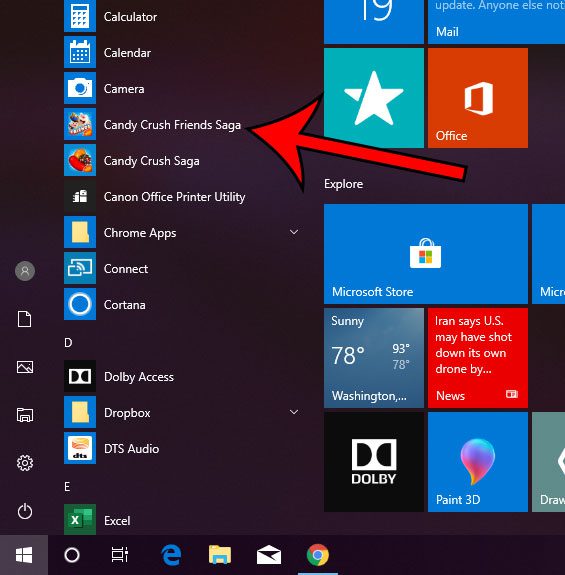
Task: Click the DTS Audio label
Action: pos(132,449)
